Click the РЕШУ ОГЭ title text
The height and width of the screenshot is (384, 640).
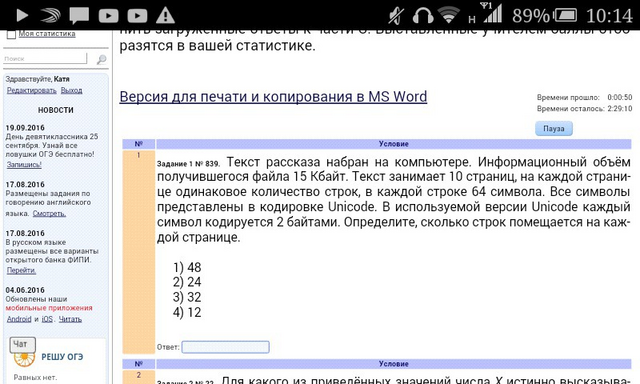(62, 357)
